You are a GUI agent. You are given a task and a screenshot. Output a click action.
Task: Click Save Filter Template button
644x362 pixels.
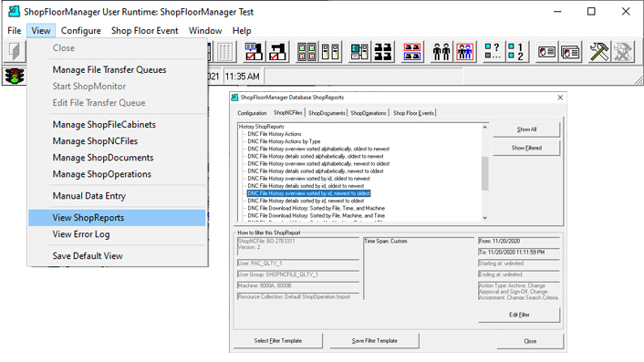[x=375, y=341]
